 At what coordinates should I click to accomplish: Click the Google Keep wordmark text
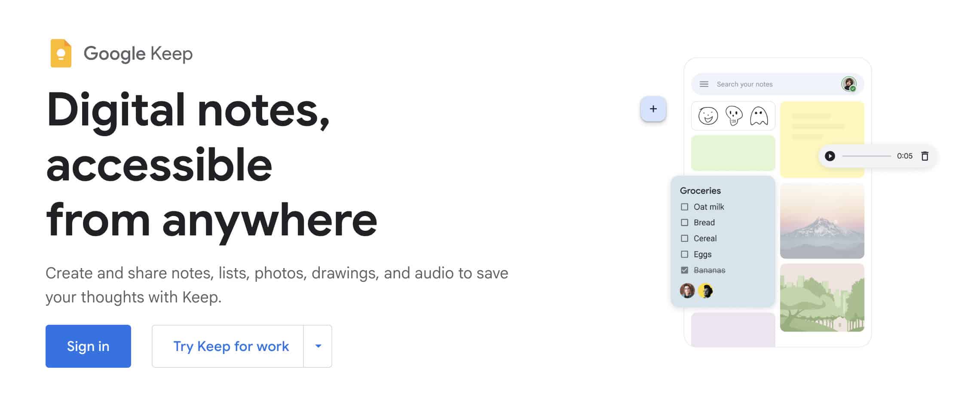[138, 54]
